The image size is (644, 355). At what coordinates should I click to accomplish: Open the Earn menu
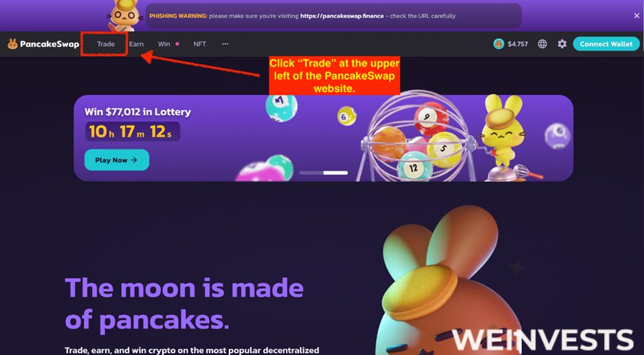click(x=136, y=44)
